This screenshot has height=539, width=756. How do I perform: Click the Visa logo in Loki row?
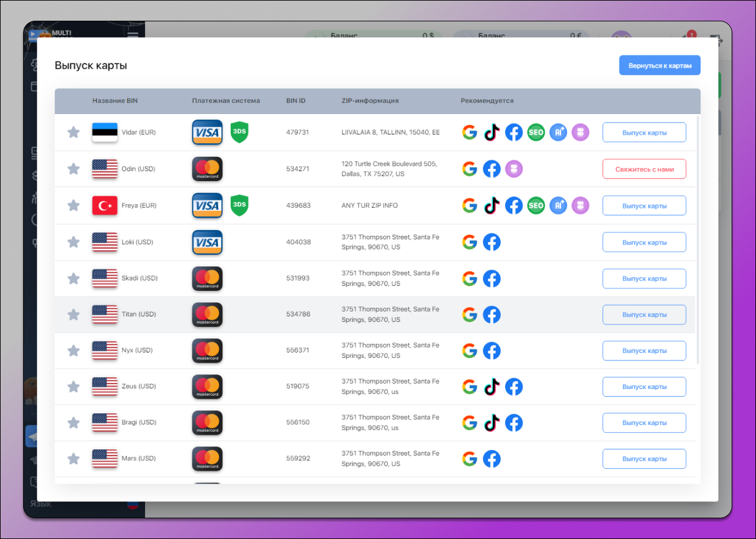click(207, 242)
